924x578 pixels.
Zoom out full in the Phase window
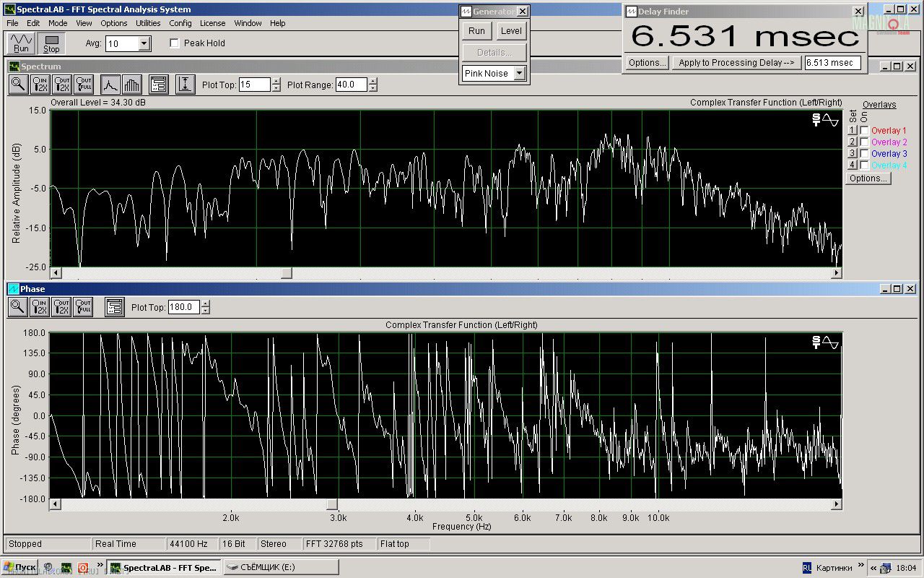pyautogui.click(x=84, y=307)
